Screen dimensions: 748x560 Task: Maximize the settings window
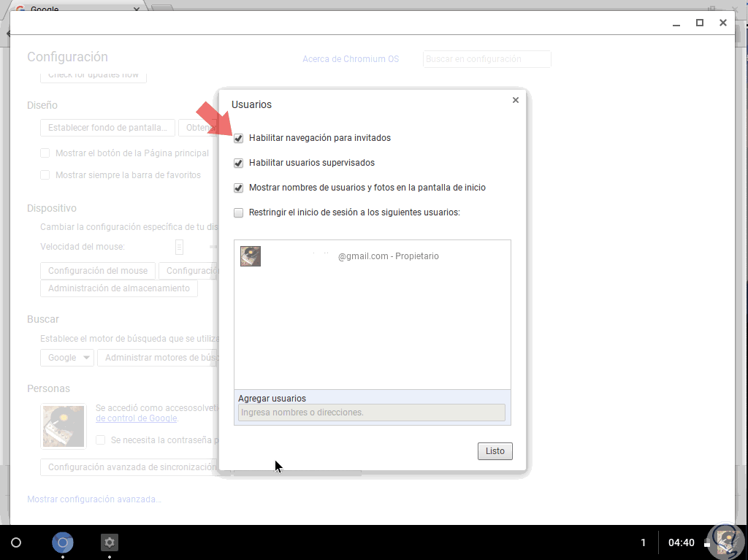pyautogui.click(x=700, y=23)
